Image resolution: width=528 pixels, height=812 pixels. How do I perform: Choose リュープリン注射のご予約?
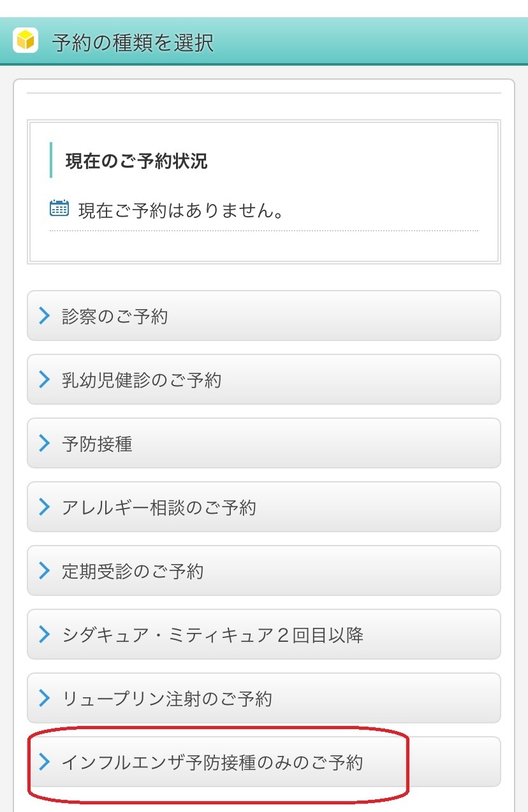(263, 698)
